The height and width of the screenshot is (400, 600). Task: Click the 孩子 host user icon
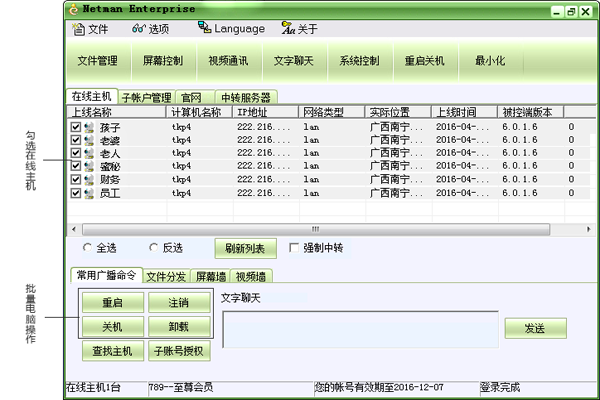(89, 128)
